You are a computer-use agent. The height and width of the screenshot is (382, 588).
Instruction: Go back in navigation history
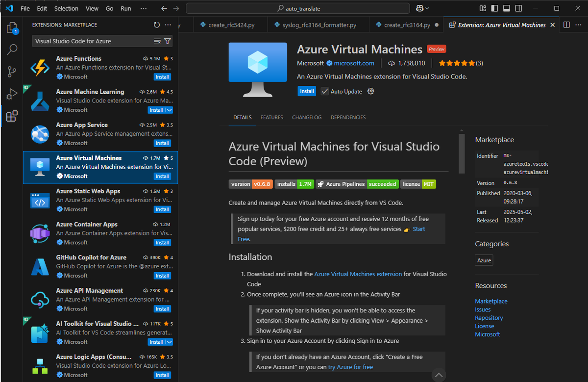pos(164,8)
